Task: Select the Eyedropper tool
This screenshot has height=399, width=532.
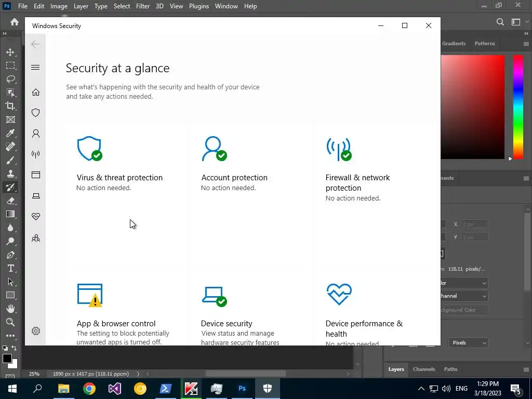Action: click(x=10, y=133)
